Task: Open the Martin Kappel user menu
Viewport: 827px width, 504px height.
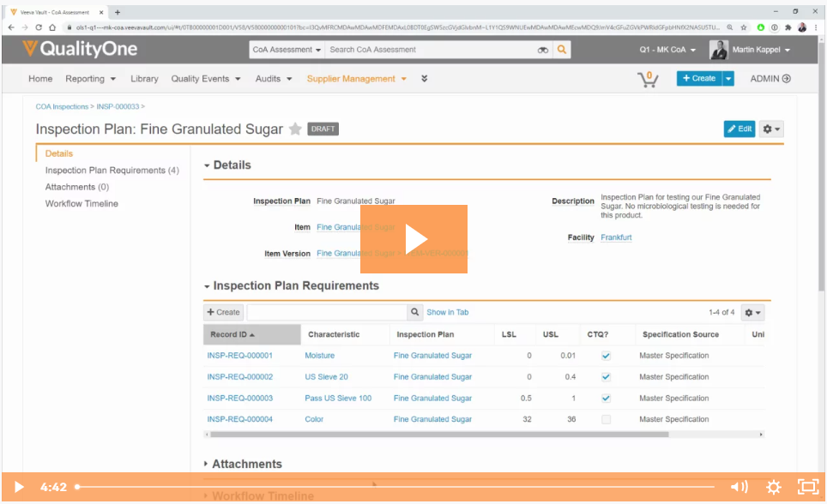Action: click(761, 50)
